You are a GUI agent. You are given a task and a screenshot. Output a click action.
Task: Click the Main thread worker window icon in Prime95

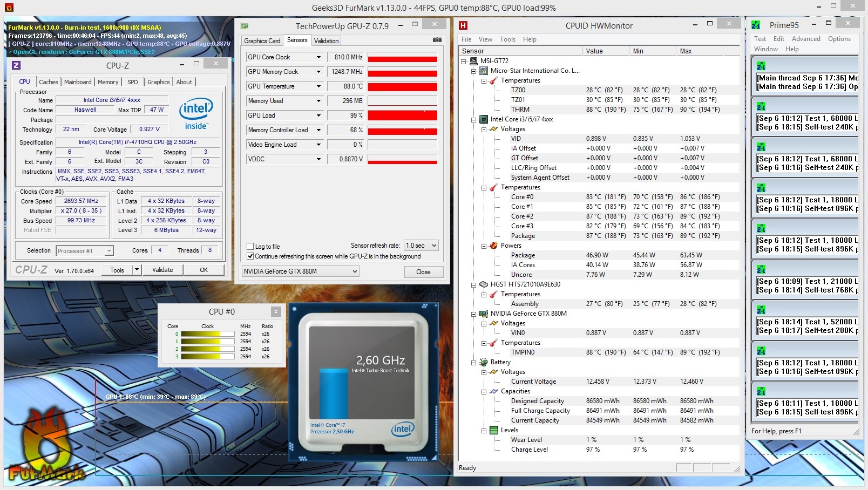761,66
